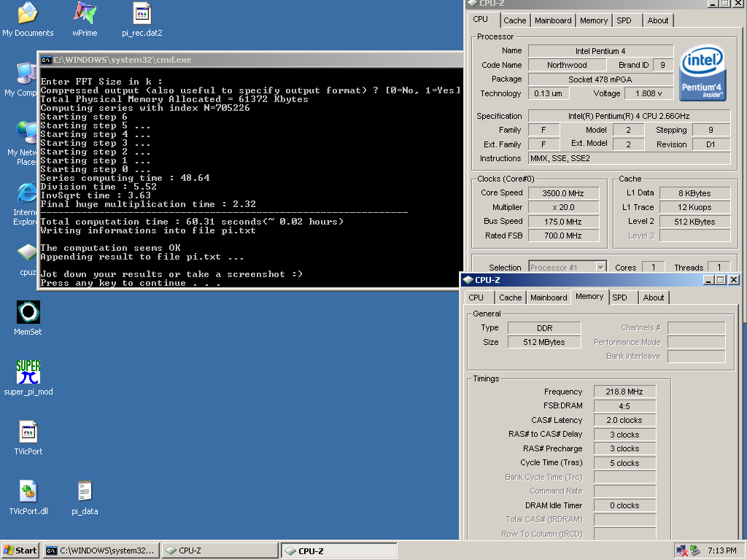This screenshot has width=747, height=560.
Task: Click the Multiplier x 20.0 field
Action: point(563,208)
